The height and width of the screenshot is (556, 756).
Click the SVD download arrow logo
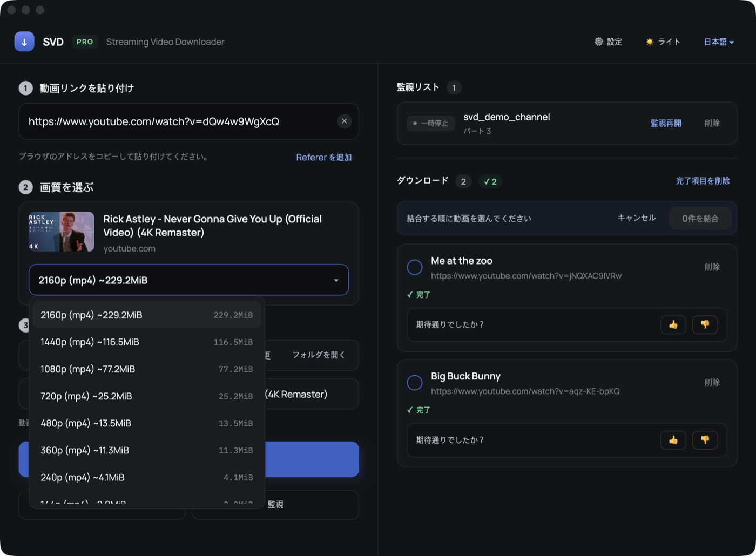pyautogui.click(x=24, y=42)
